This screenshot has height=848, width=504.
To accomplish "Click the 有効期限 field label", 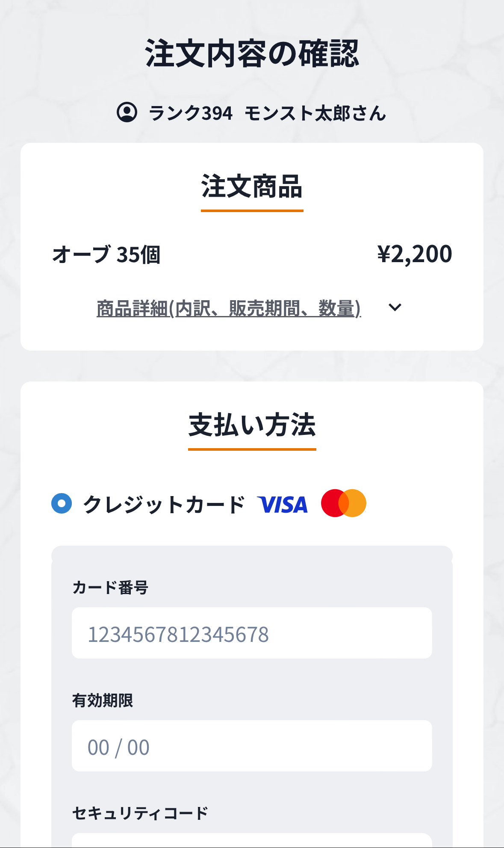I will [103, 700].
